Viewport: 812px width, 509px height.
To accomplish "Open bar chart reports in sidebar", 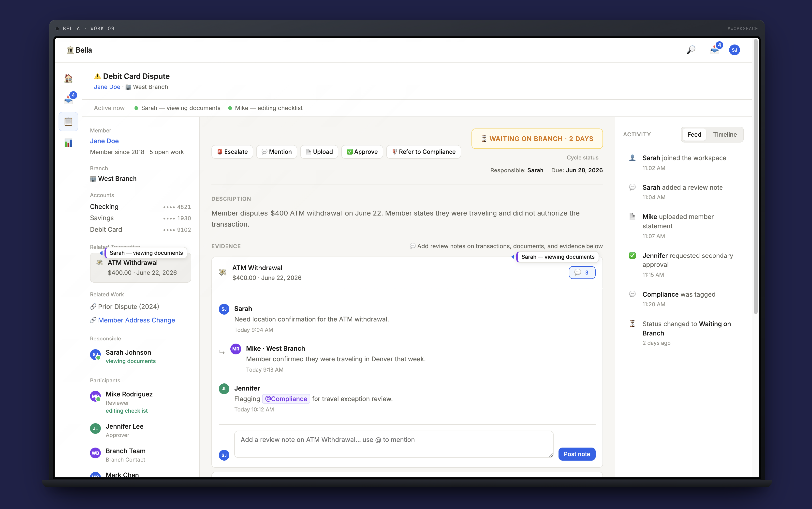I will coord(68,143).
